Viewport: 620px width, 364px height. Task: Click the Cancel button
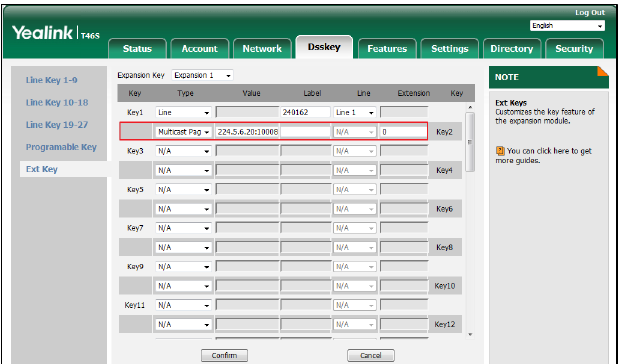[x=370, y=355]
